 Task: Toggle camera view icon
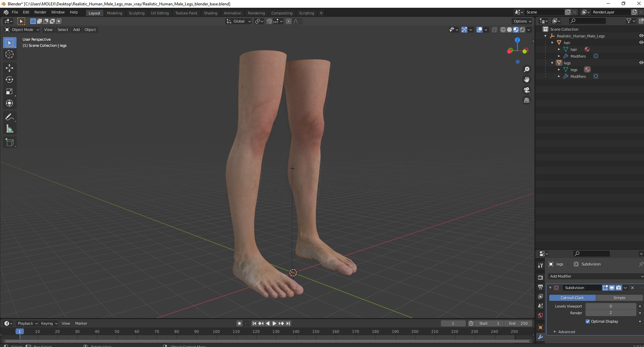pyautogui.click(x=526, y=90)
